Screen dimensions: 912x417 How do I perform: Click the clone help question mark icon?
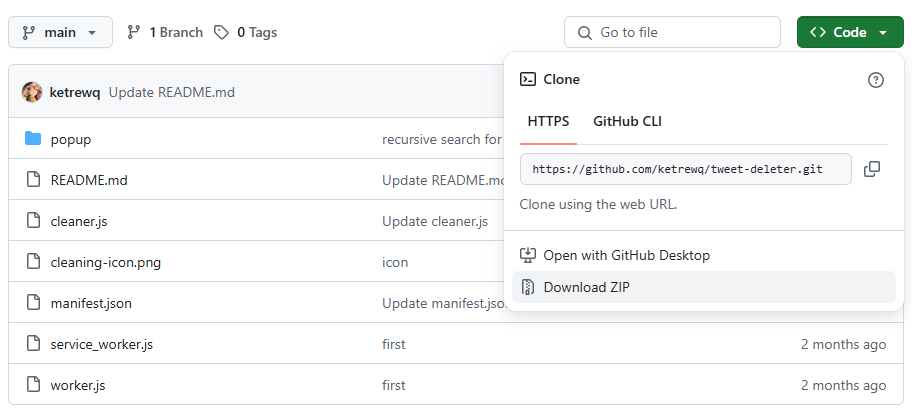(x=876, y=80)
